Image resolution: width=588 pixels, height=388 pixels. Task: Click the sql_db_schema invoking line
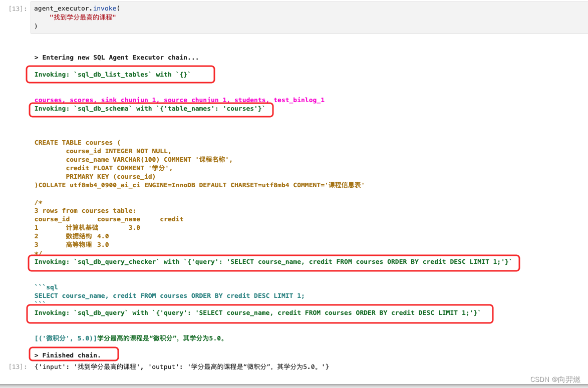coord(150,108)
